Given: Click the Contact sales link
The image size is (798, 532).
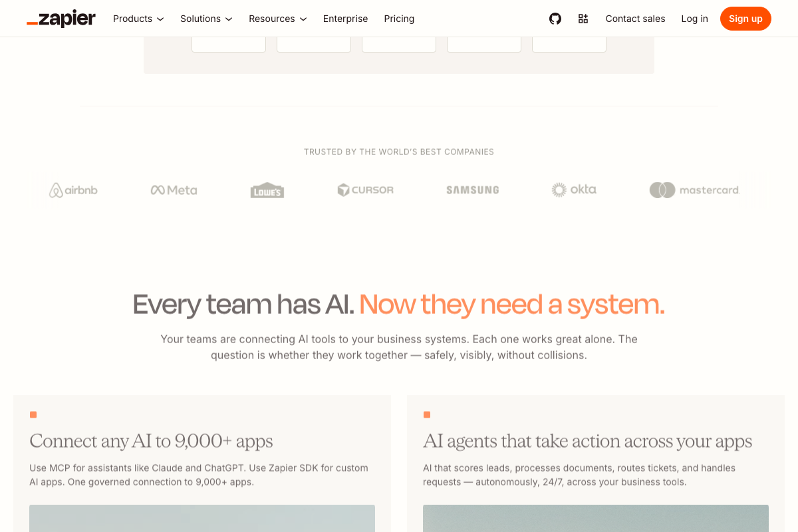Looking at the screenshot, I should coord(635,19).
